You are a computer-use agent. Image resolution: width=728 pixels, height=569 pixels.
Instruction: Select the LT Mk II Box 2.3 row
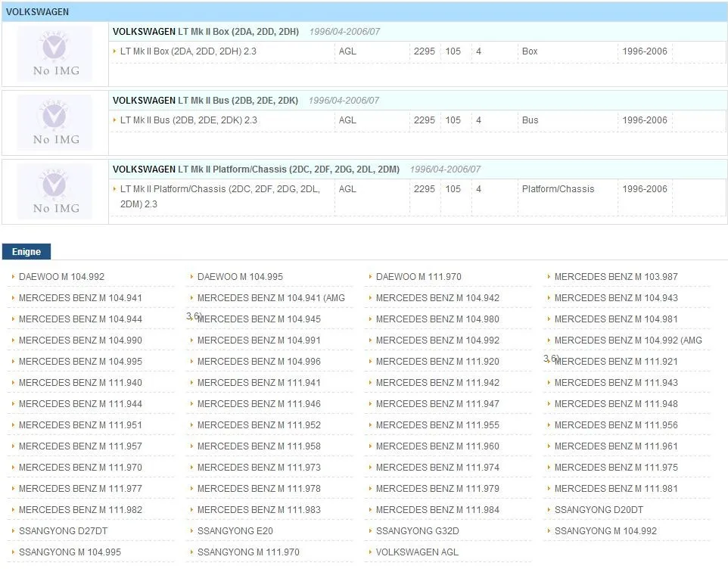[418, 51]
